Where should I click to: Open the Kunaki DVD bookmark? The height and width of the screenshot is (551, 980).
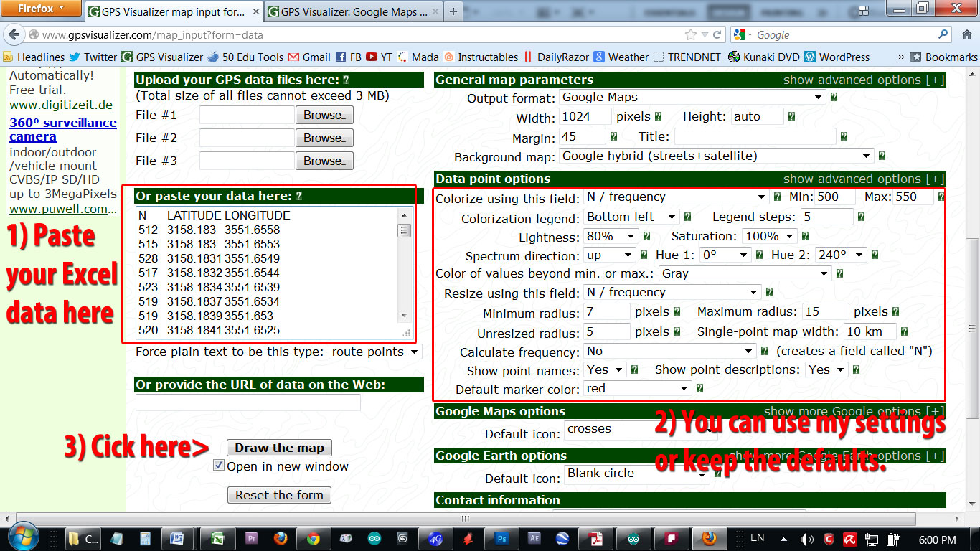coord(763,57)
